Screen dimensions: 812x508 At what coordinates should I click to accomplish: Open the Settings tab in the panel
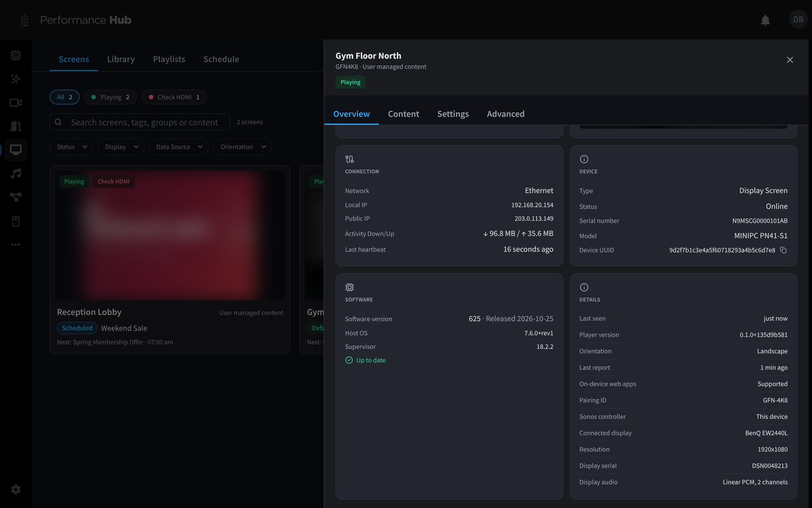click(x=453, y=114)
